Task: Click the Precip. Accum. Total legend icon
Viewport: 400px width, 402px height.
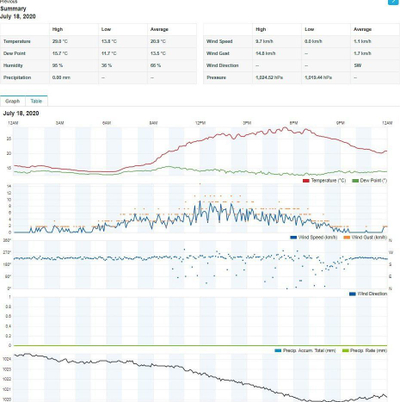Action: [278, 351]
